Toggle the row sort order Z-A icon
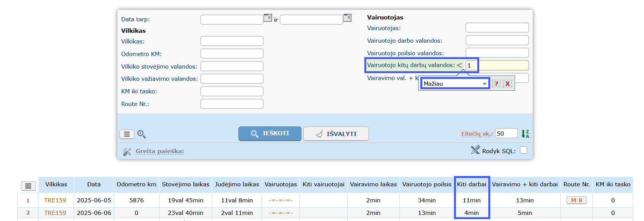This screenshot has width=644, height=221. pyautogui.click(x=525, y=134)
